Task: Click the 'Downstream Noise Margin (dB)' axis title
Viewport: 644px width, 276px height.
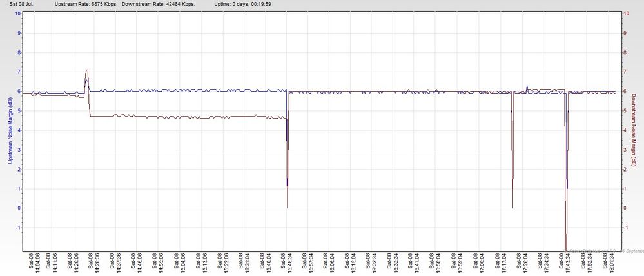Action: pyautogui.click(x=634, y=129)
